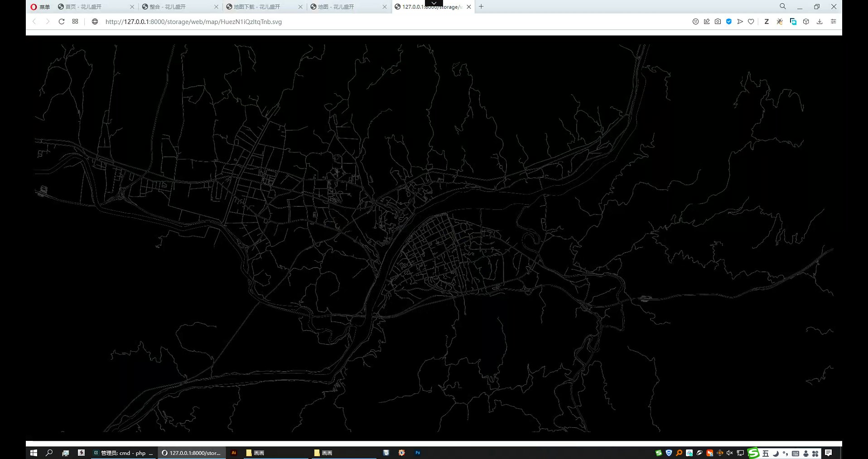Expand the tab list dropdown chevron
Viewport: 868px width, 459px height.
click(x=434, y=3)
